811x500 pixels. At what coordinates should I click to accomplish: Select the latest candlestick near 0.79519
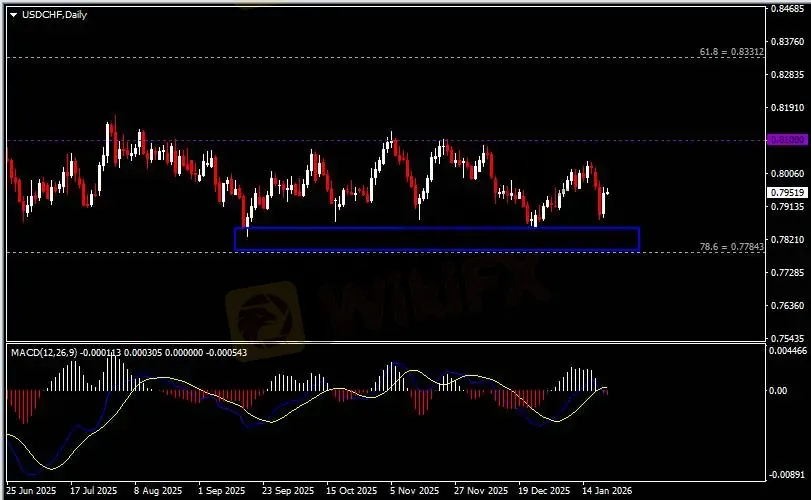click(x=607, y=192)
